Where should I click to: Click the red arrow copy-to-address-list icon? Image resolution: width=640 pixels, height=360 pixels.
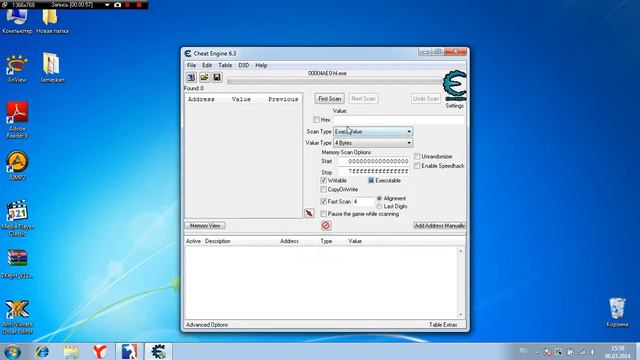(x=309, y=213)
